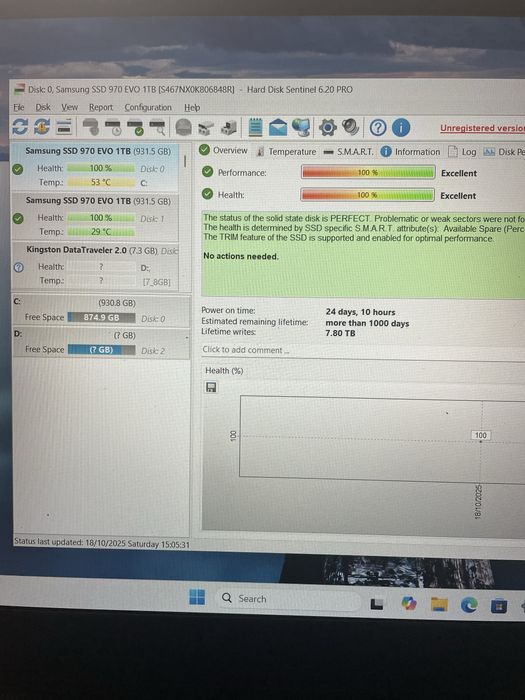Click the envelope email icon
Image resolution: width=525 pixels, height=700 pixels.
tap(278, 128)
